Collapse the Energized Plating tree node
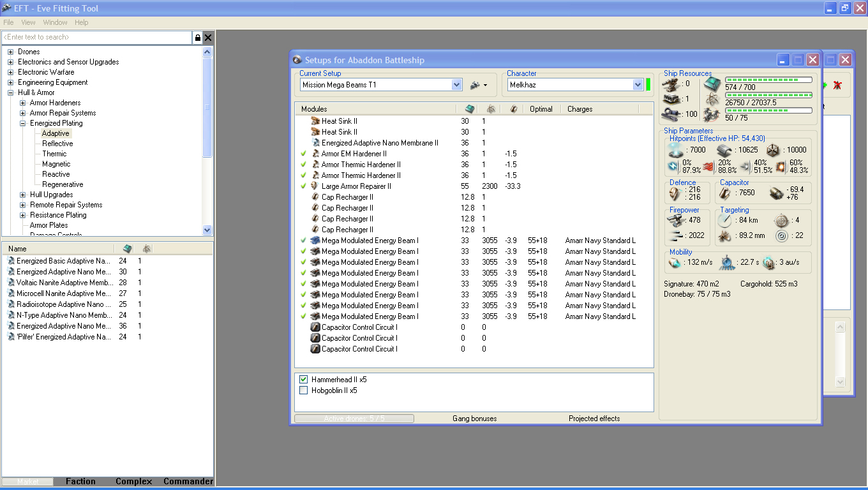The image size is (868, 490). (x=23, y=123)
